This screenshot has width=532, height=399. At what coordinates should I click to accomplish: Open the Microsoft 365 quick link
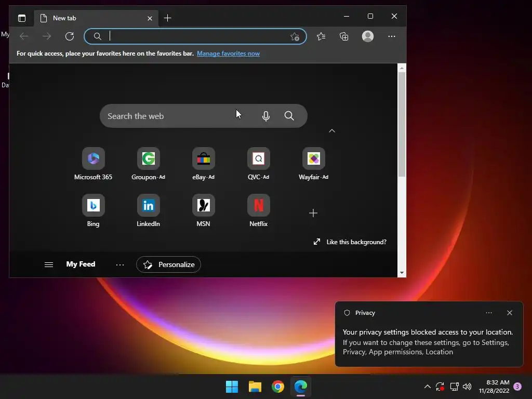coord(94,164)
